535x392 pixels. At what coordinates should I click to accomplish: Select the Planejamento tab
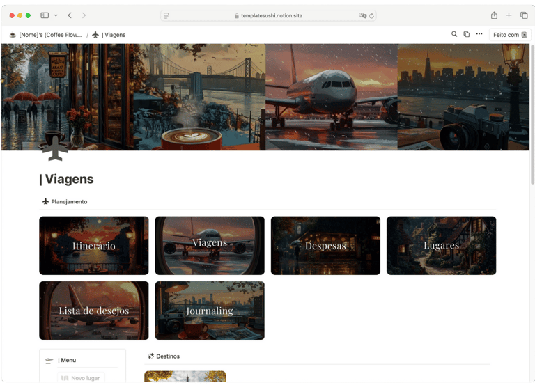tap(65, 202)
